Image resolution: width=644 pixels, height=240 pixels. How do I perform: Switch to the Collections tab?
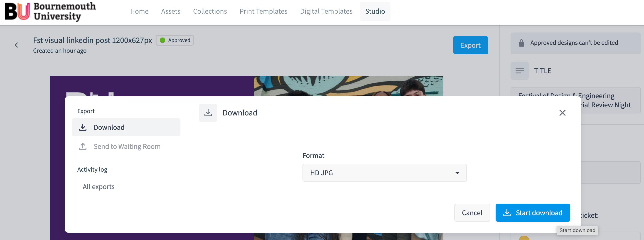(210, 11)
